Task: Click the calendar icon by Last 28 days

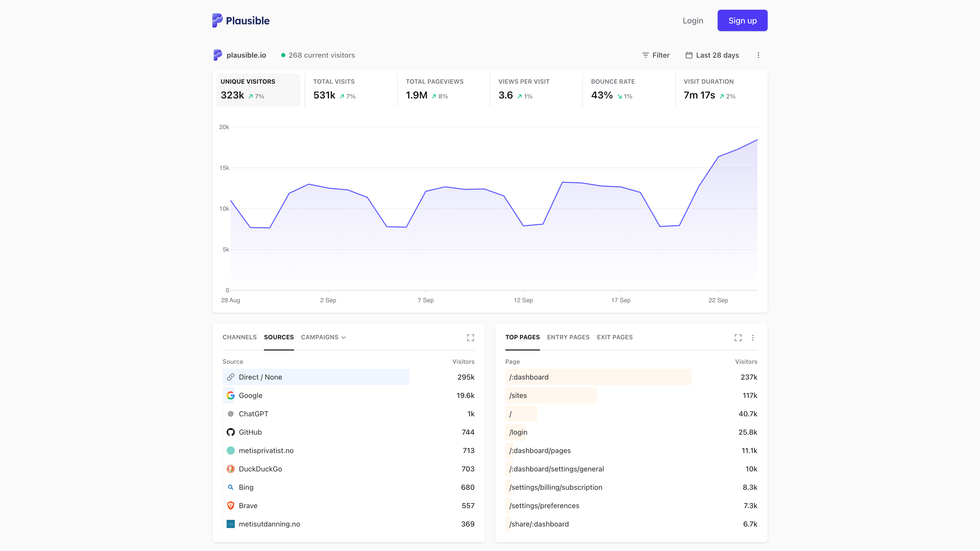Action: [689, 55]
